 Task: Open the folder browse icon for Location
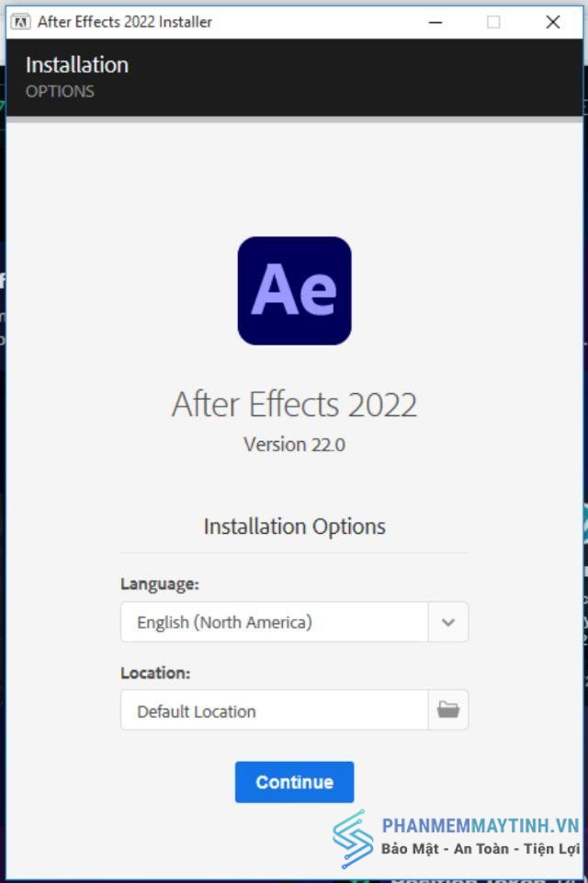click(x=448, y=709)
